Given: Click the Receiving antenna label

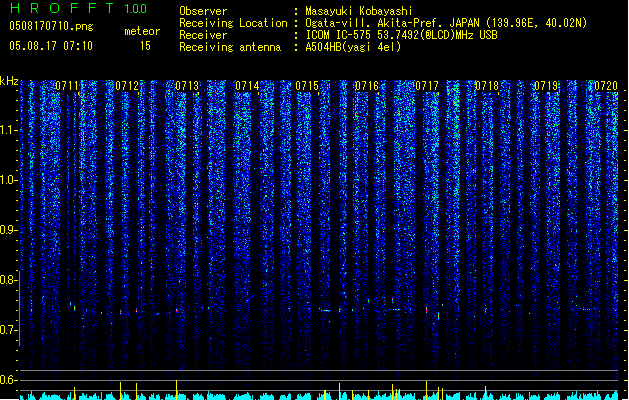Looking at the screenshot, I should pyautogui.click(x=230, y=47).
